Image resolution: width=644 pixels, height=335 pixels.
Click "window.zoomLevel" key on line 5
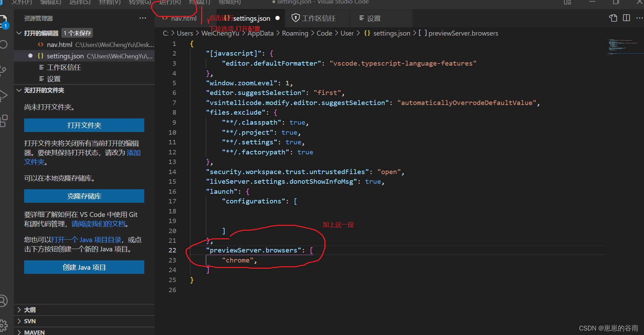(242, 83)
